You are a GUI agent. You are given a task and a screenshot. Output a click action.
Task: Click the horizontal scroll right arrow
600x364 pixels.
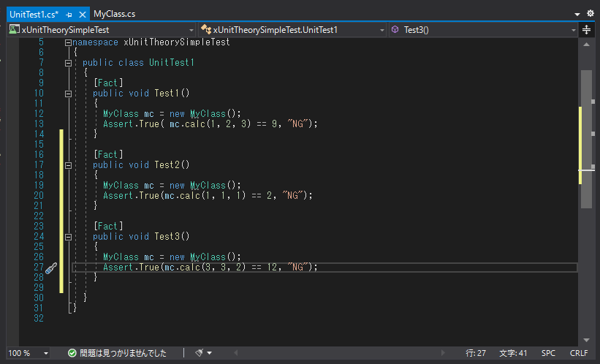pos(443,353)
